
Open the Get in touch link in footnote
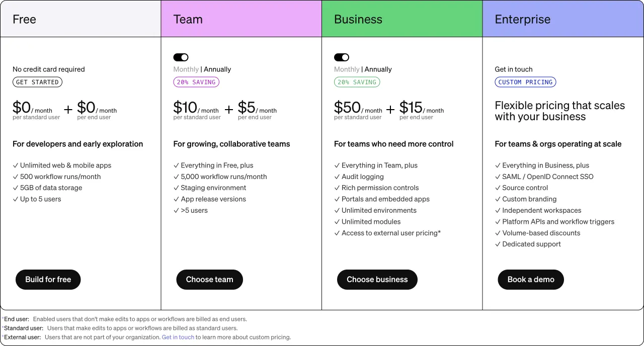coord(178,337)
